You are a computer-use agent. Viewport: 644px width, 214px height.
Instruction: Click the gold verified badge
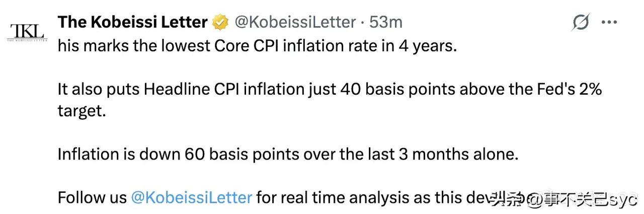tap(220, 22)
